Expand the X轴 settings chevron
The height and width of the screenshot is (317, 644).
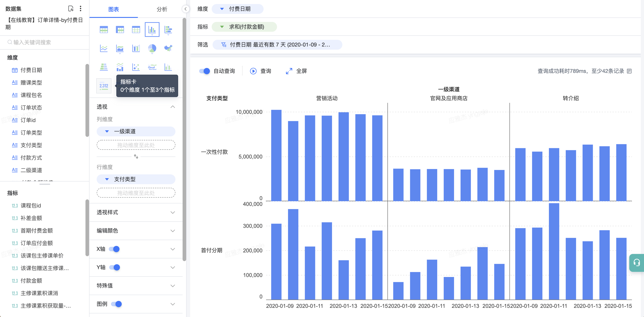click(x=173, y=249)
